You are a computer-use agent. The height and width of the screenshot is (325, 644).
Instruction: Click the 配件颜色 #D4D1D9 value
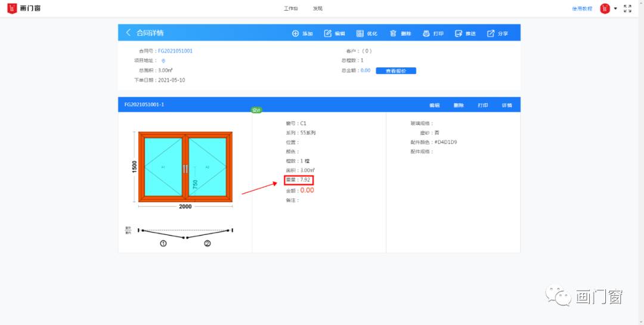pyautogui.click(x=445, y=142)
